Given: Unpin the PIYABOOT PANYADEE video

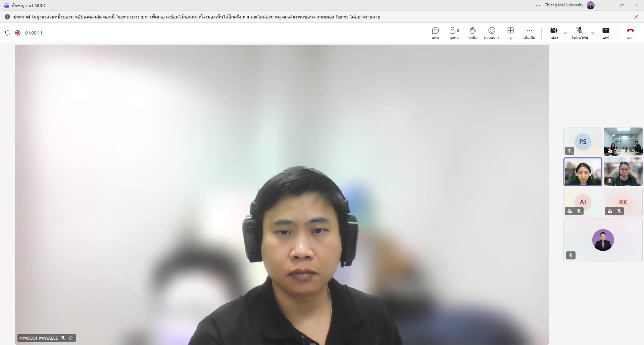Looking at the screenshot, I should pos(70,338).
